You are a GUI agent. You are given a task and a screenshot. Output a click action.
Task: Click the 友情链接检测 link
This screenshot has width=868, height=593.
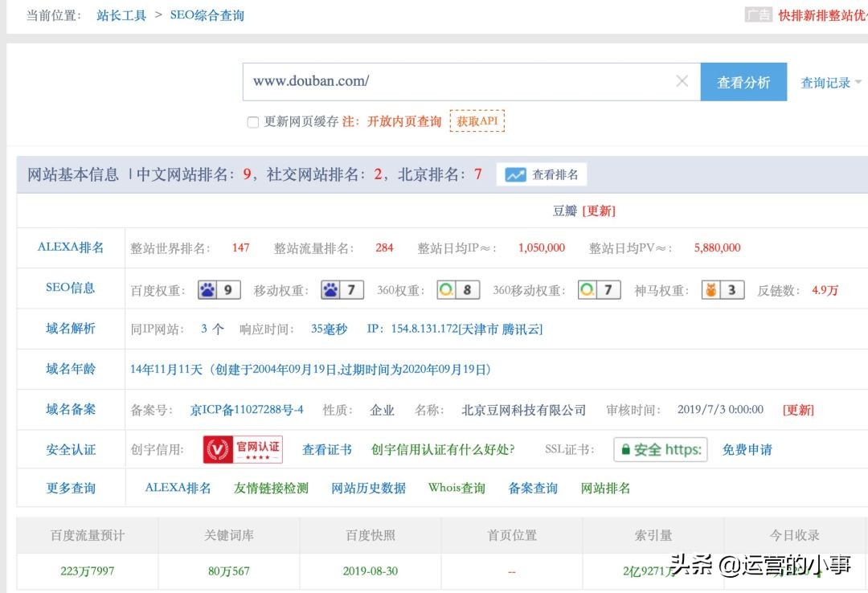coord(270,488)
